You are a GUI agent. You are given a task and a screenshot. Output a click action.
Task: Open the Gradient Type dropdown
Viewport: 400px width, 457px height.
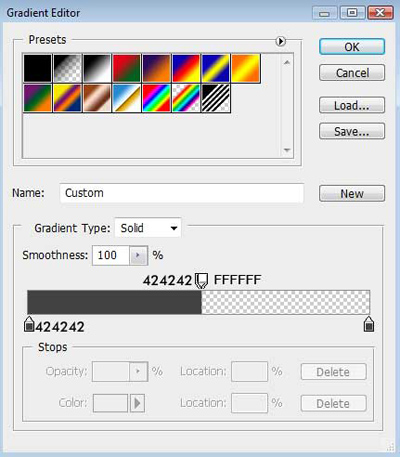coord(148,228)
